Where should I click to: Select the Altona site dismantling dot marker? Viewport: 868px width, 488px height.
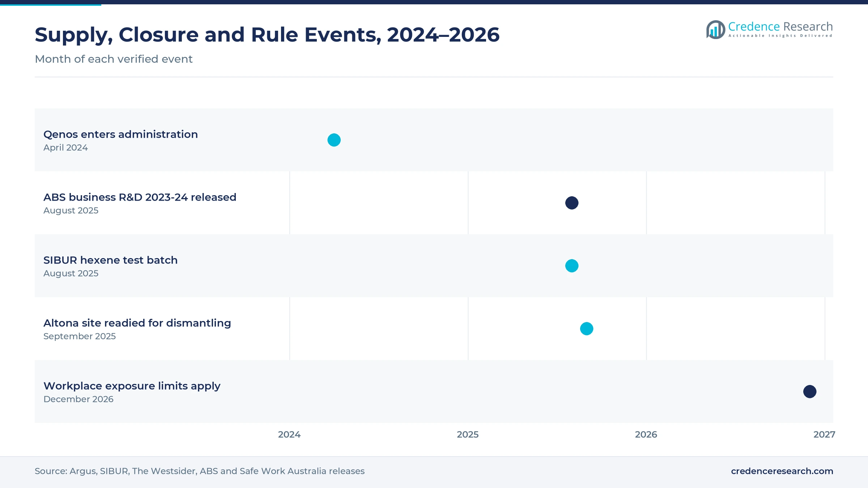(x=587, y=329)
